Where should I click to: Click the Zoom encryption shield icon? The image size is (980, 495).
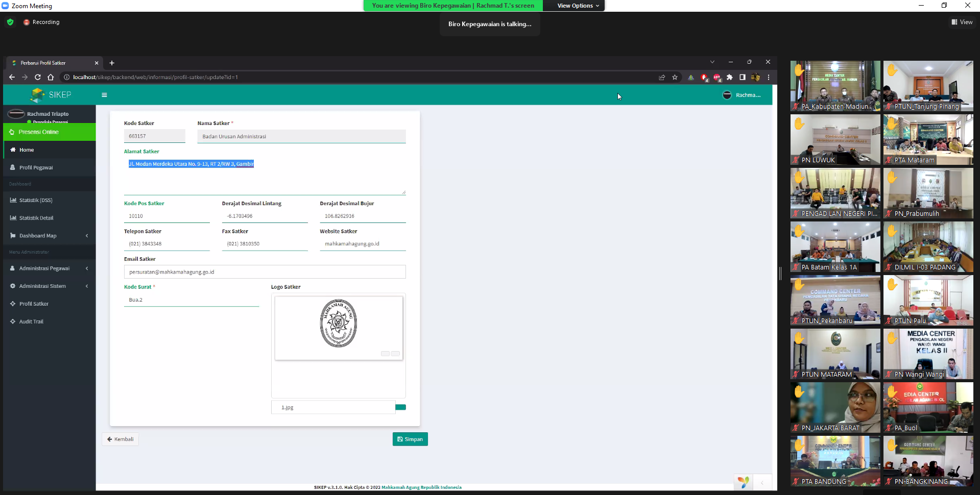(x=10, y=22)
